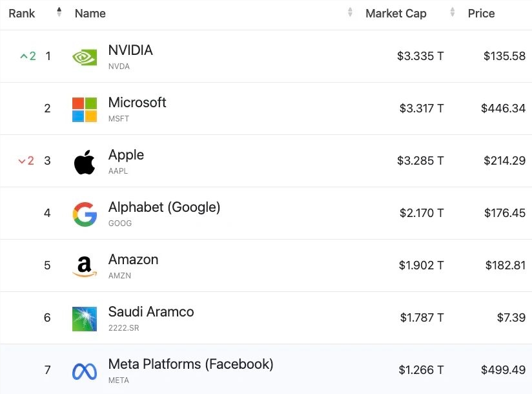Click the Microsoft four-square logo

85,109
